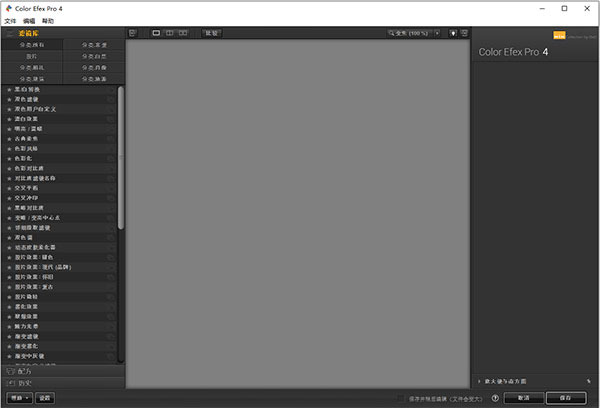
Task: Switch to single image preview mode
Action: tap(156, 33)
